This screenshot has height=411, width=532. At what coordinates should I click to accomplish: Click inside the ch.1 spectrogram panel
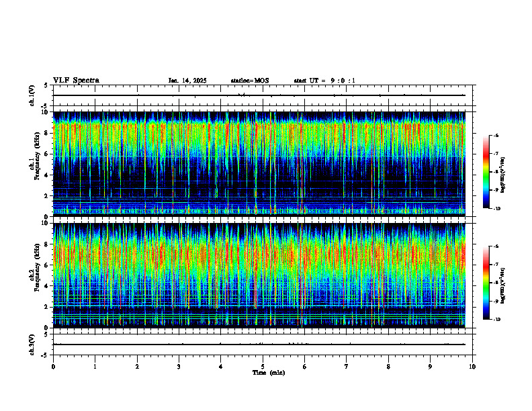point(259,164)
